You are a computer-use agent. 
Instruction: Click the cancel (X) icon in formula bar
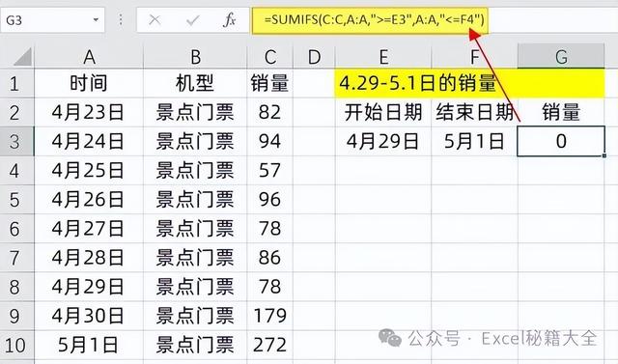point(154,19)
